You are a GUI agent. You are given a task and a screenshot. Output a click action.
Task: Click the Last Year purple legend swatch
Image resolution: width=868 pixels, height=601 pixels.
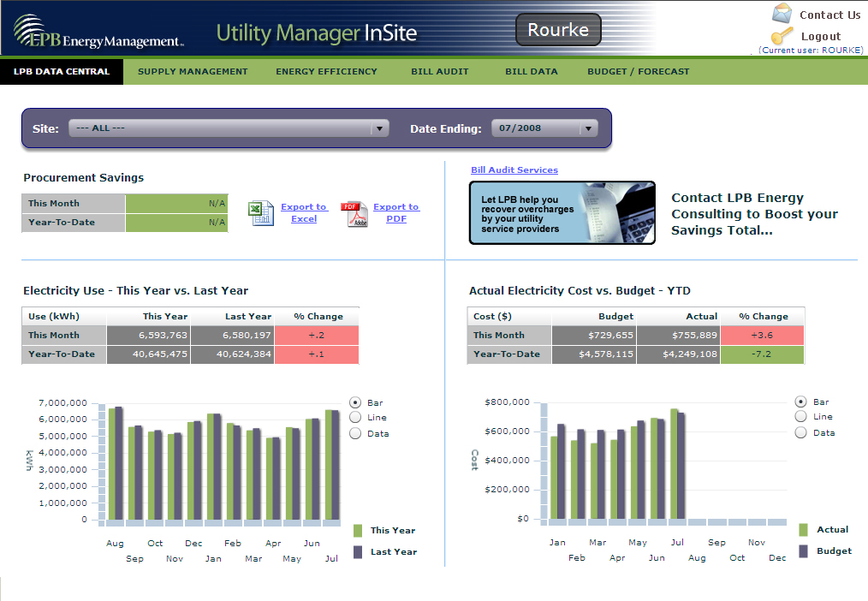click(x=358, y=551)
